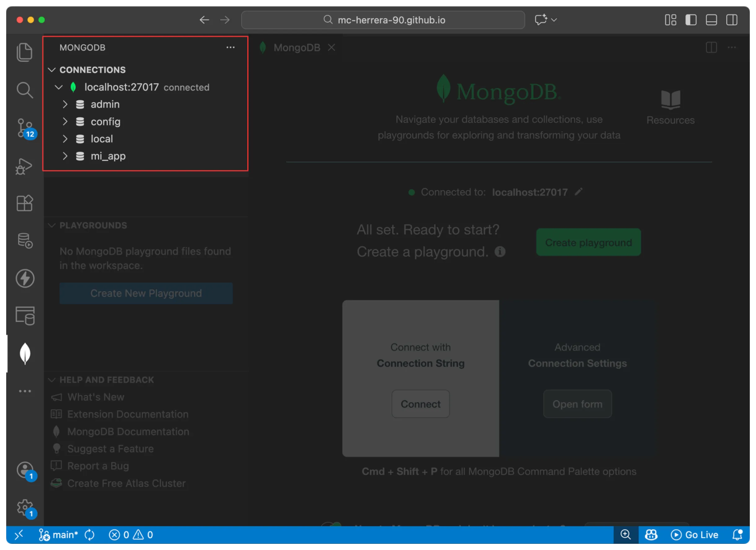Click the Connect button under Connection String
The width and height of the screenshot is (756, 550).
pyautogui.click(x=420, y=404)
